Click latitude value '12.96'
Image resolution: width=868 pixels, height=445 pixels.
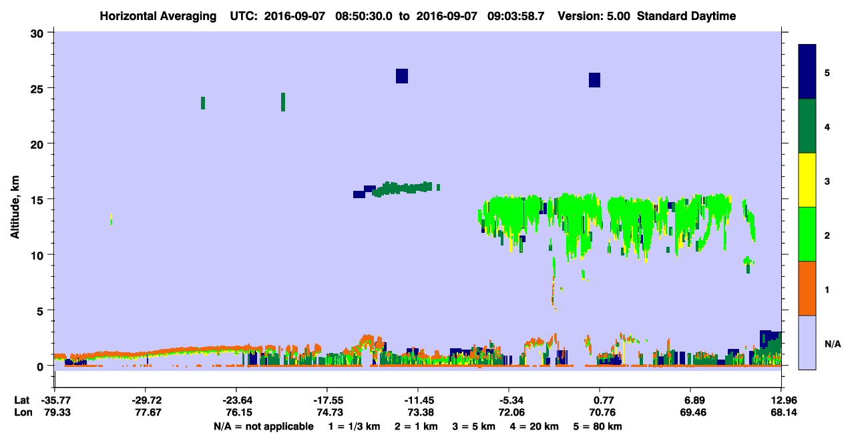[781, 400]
